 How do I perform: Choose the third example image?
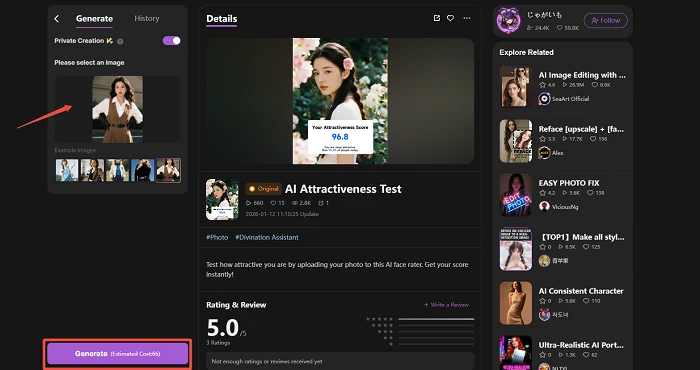pyautogui.click(x=117, y=170)
